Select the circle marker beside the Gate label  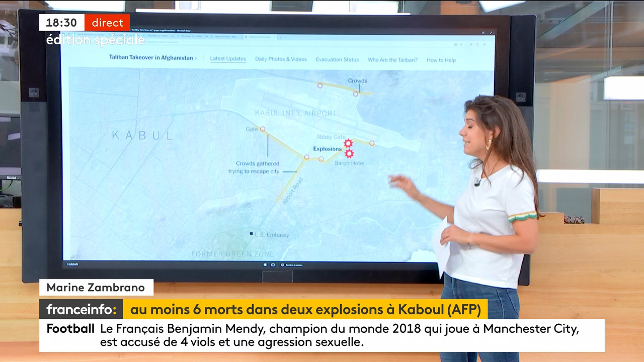click(263, 129)
